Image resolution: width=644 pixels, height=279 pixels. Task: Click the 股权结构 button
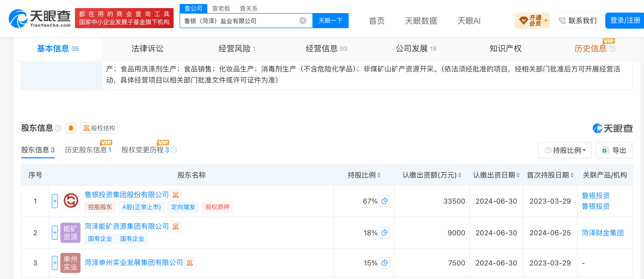pos(99,128)
